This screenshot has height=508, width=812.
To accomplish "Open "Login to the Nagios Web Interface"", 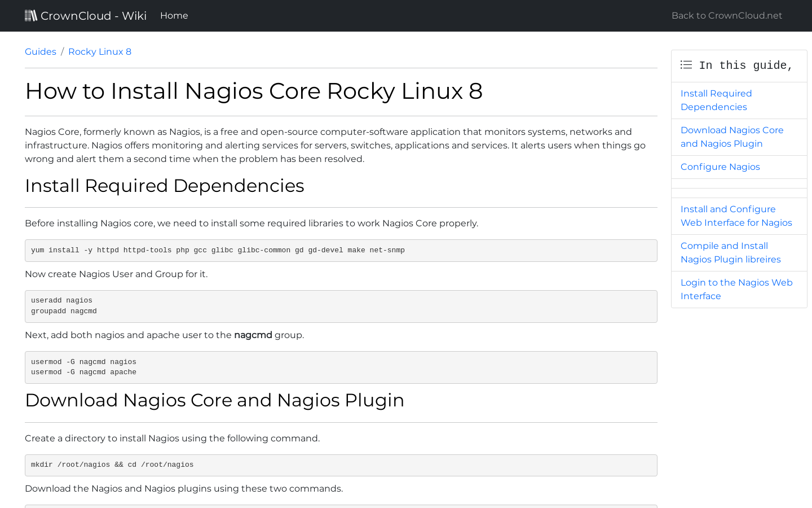I will (736, 289).
